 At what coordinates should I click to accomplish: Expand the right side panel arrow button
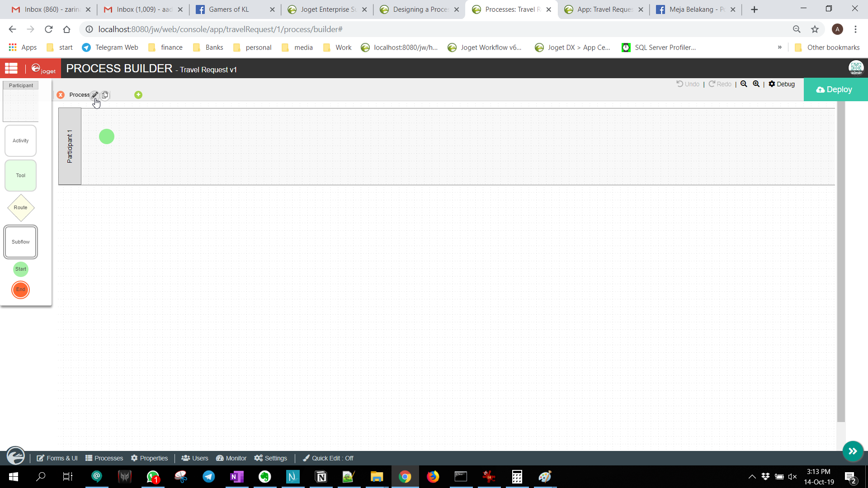coord(853,451)
